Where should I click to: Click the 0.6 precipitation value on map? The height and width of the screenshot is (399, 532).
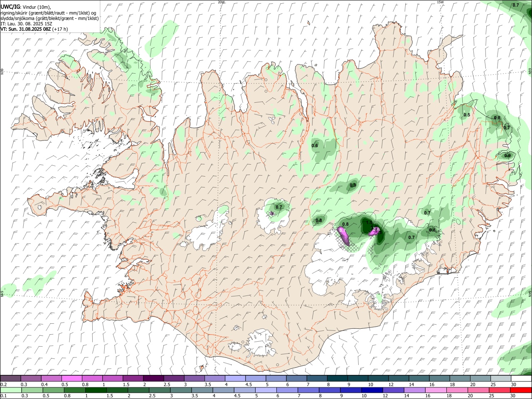coord(315,145)
